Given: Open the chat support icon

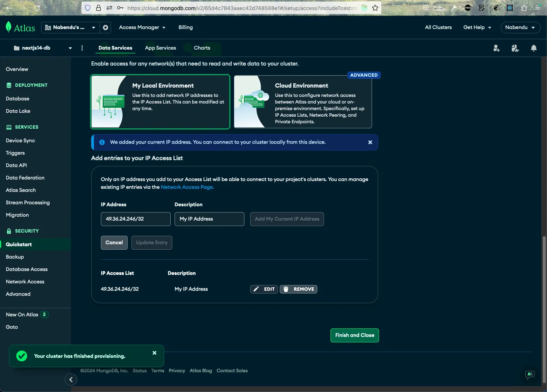Looking at the screenshot, I should pyautogui.click(x=530, y=375).
